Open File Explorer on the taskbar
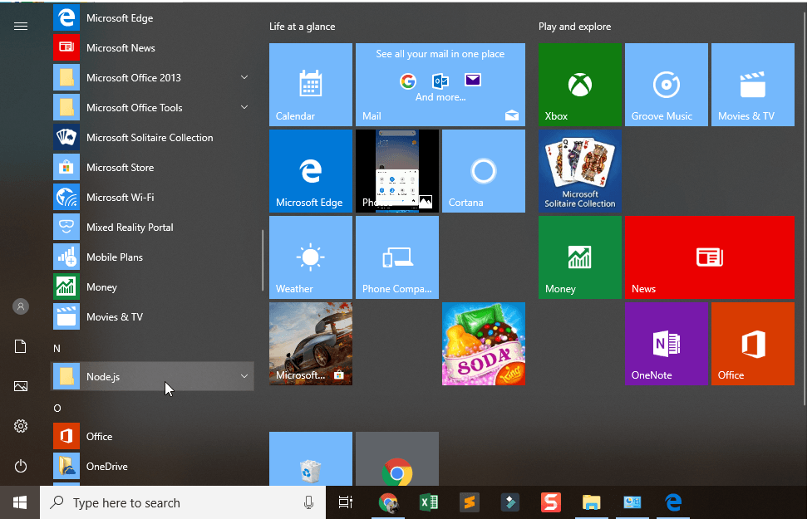The height and width of the screenshot is (519, 812). 592,502
